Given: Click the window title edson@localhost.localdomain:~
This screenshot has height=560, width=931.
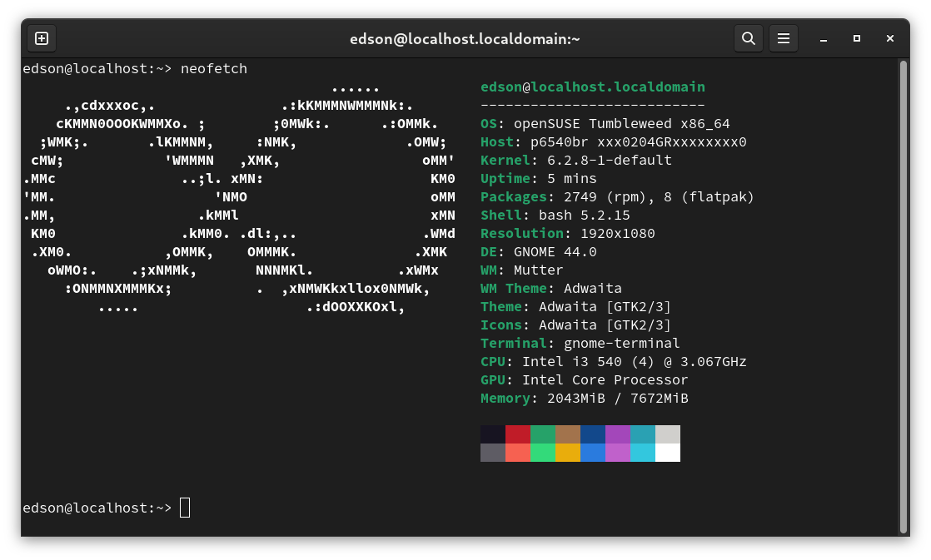Looking at the screenshot, I should point(465,38).
